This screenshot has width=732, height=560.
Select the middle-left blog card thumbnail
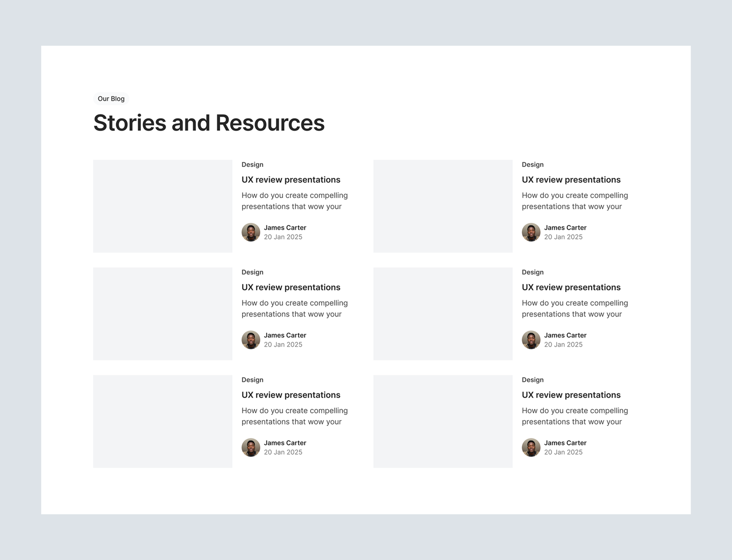(162, 313)
